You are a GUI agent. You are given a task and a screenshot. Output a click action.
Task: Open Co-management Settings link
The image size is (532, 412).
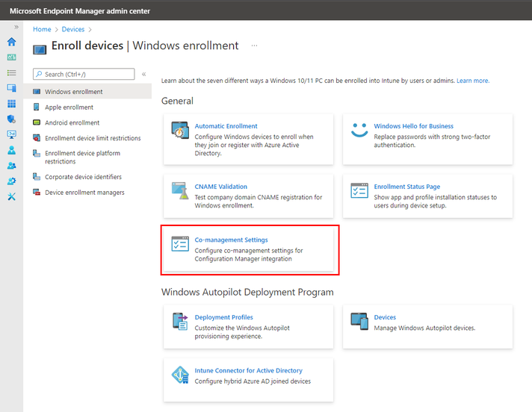click(x=231, y=240)
